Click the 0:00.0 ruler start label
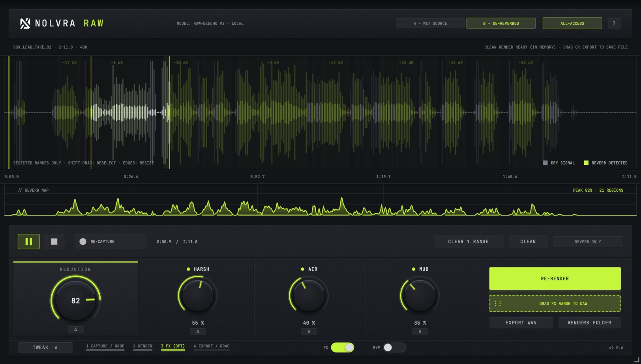This screenshot has width=641, height=364. pyautogui.click(x=11, y=177)
